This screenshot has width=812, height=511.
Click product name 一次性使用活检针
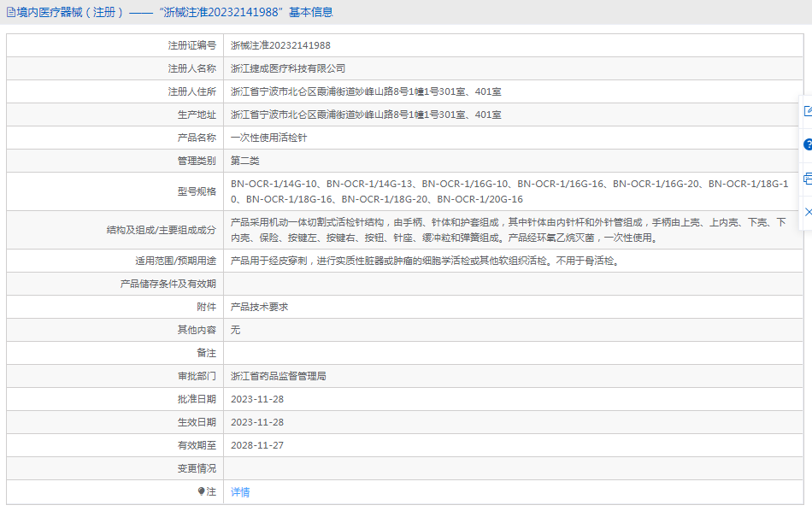pos(268,138)
